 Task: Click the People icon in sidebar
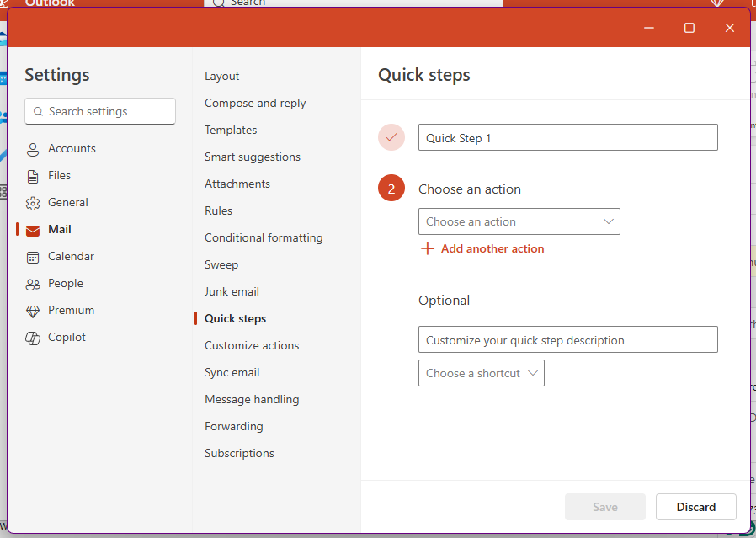click(x=33, y=285)
